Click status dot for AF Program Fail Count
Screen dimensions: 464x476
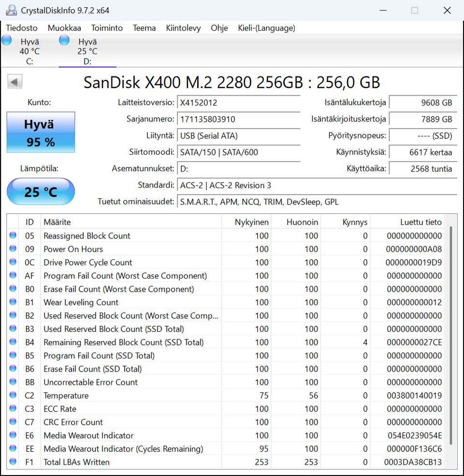pos(13,275)
